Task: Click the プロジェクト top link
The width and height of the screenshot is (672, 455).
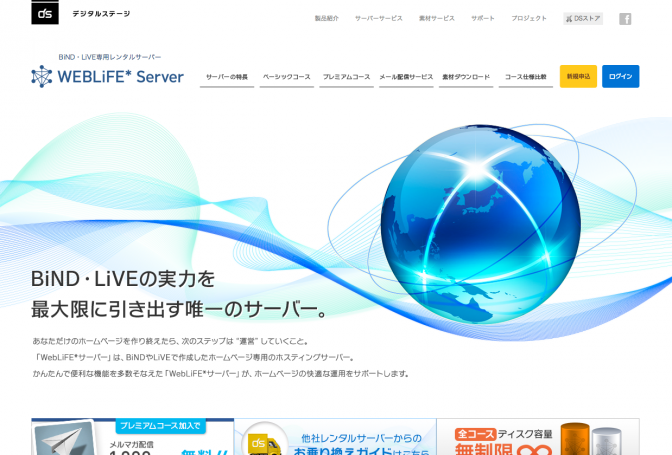Action: 529,19
